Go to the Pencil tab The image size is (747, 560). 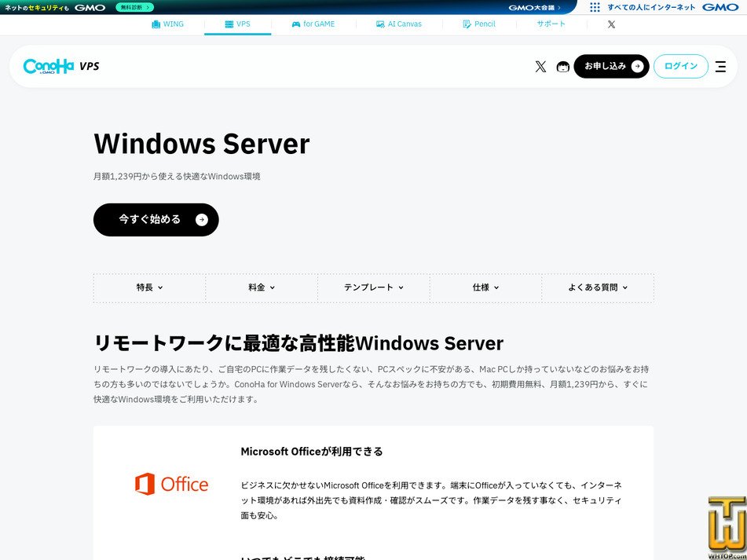(x=479, y=24)
